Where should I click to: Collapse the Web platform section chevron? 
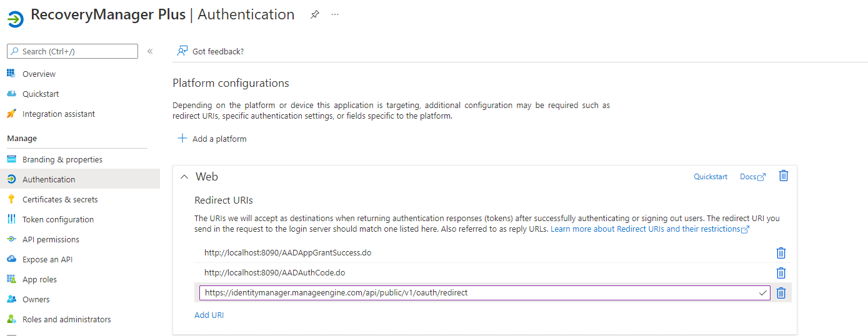(184, 177)
